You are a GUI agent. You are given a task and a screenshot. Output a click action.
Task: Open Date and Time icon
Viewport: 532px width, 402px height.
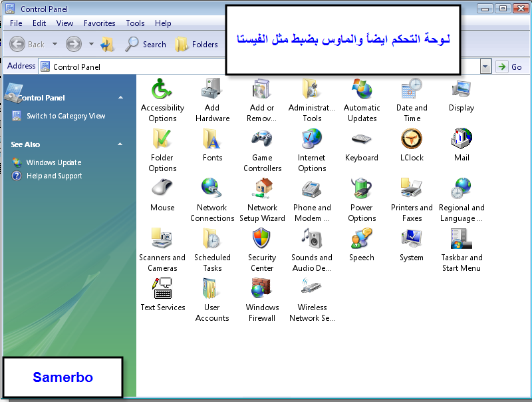tap(412, 89)
